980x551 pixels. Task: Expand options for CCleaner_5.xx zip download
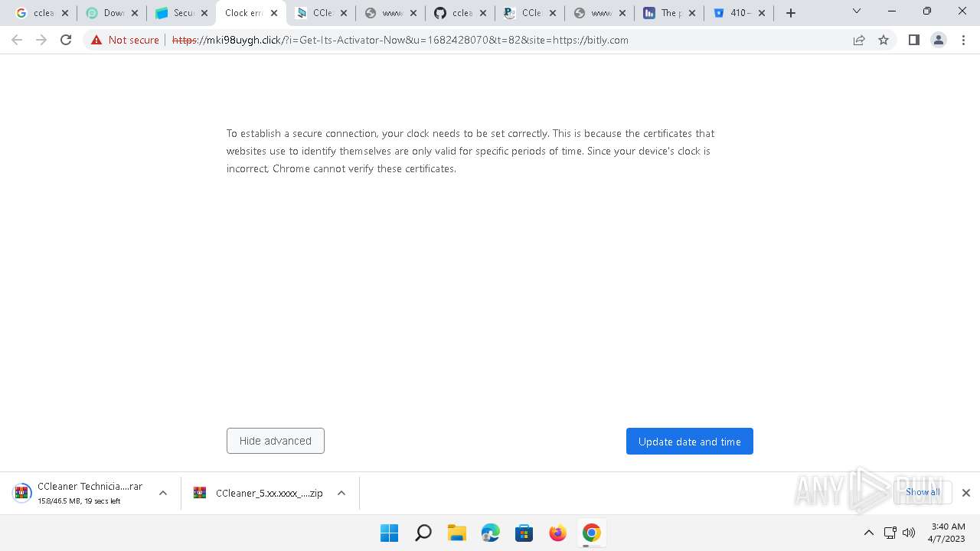[341, 493]
